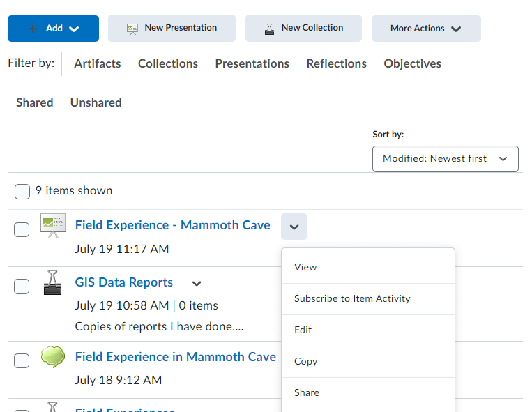The width and height of the screenshot is (532, 412).
Task: Open the More Actions dropdown
Action: (x=426, y=29)
